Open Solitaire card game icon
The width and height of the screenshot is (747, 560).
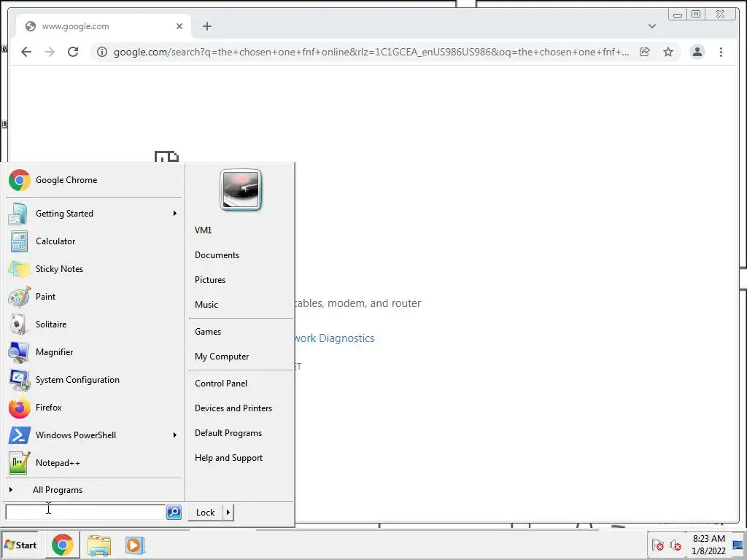(x=18, y=324)
